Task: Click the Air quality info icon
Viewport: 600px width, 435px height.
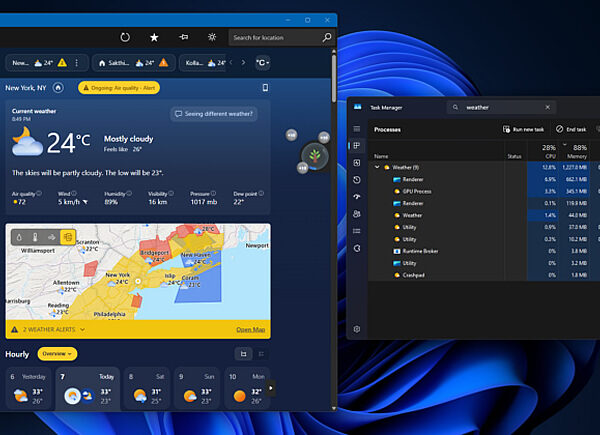Action: [39, 193]
